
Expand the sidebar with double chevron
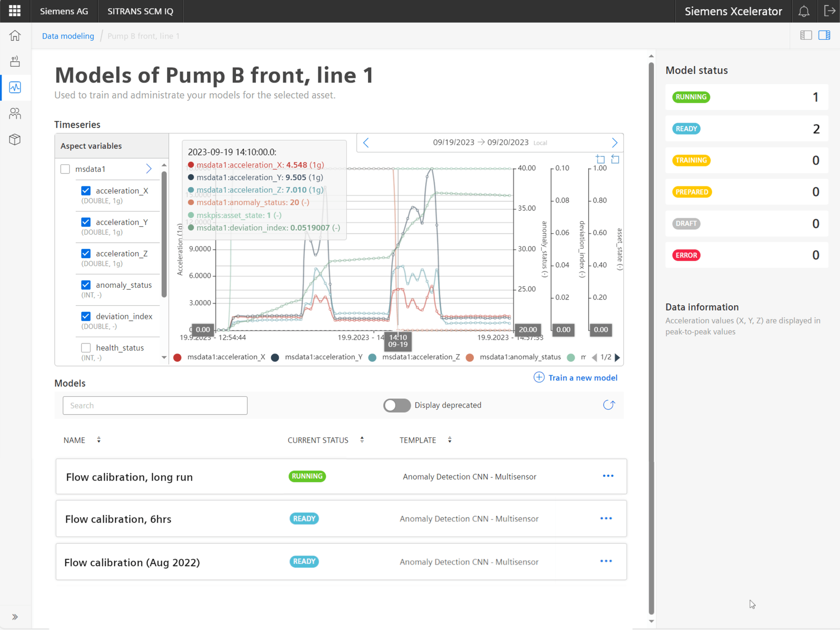(x=15, y=617)
